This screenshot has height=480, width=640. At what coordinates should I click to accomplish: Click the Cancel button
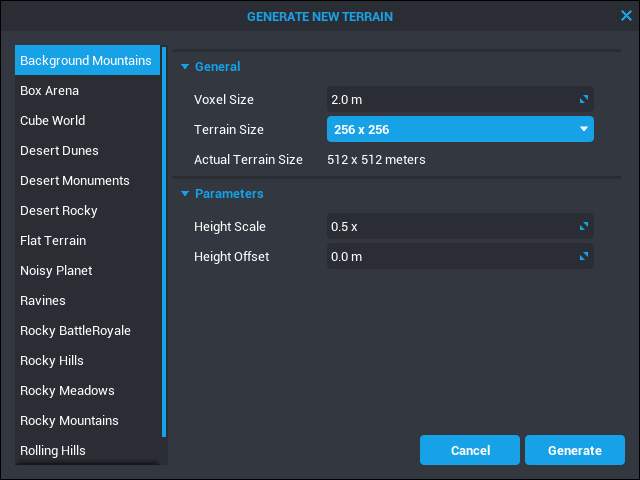coord(470,450)
